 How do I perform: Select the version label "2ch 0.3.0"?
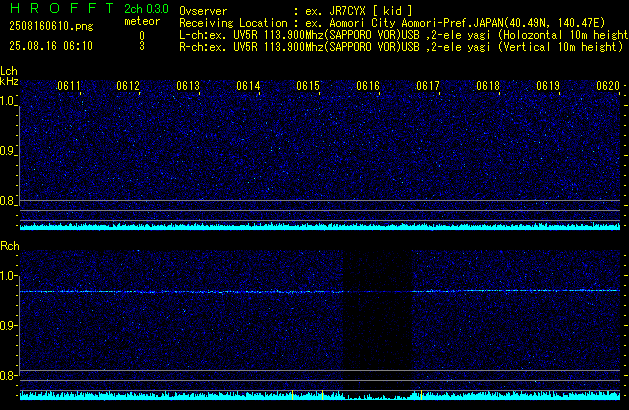point(146,9)
